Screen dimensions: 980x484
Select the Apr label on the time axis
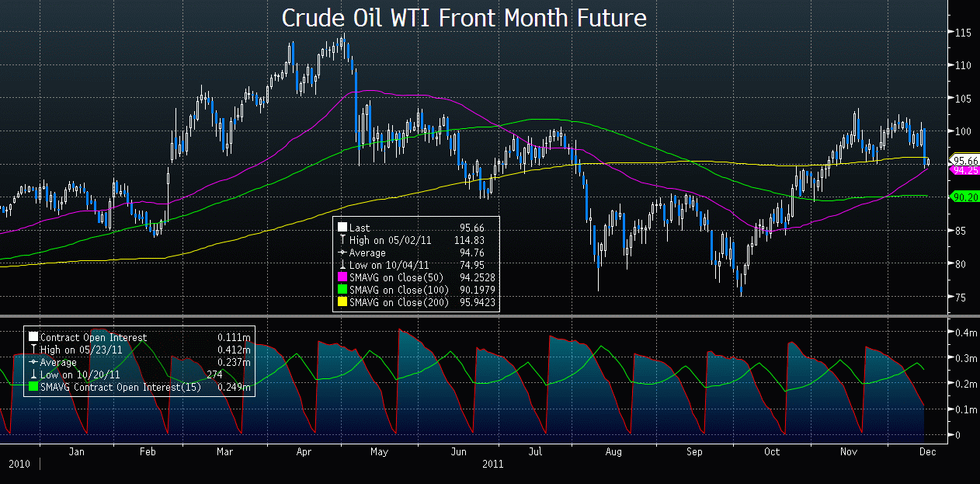point(304,451)
